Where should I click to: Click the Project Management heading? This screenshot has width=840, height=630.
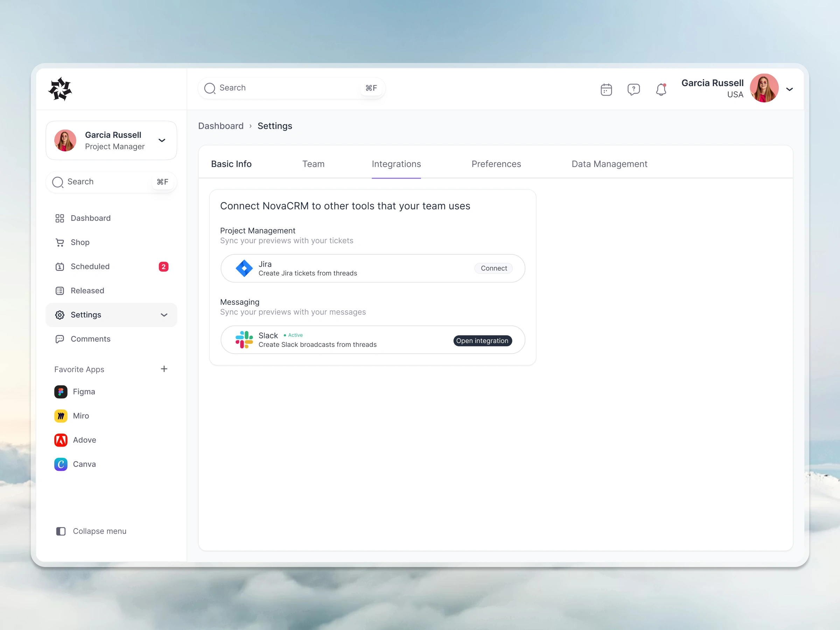(258, 231)
